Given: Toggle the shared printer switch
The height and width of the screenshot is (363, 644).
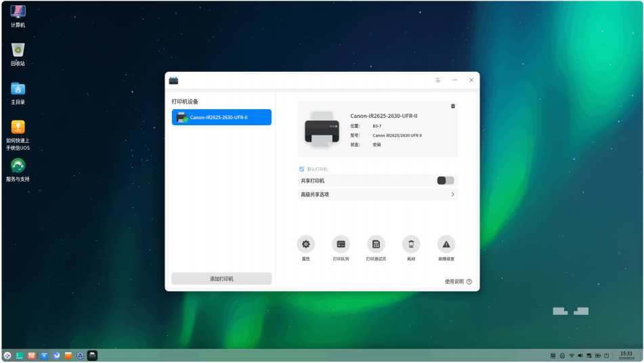Looking at the screenshot, I should 445,181.
